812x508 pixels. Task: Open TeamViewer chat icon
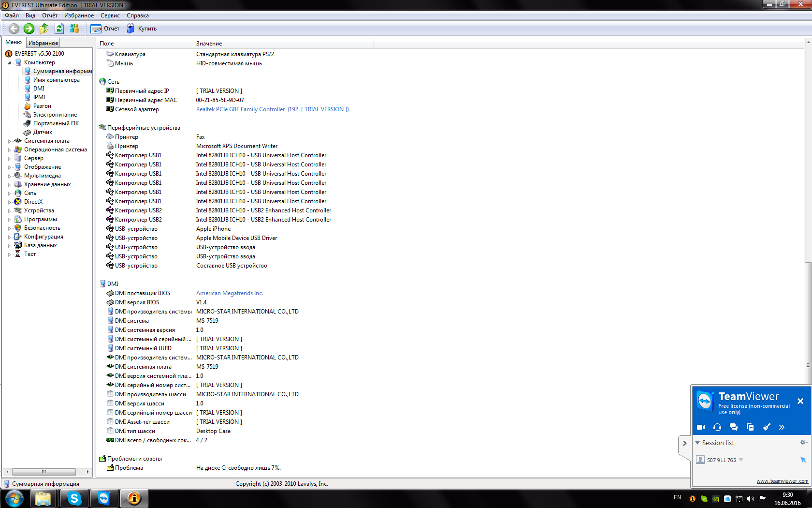734,427
